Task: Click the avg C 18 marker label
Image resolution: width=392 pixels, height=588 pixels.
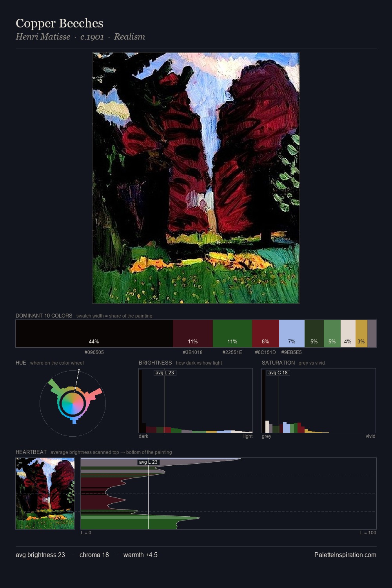Action: 278,373
